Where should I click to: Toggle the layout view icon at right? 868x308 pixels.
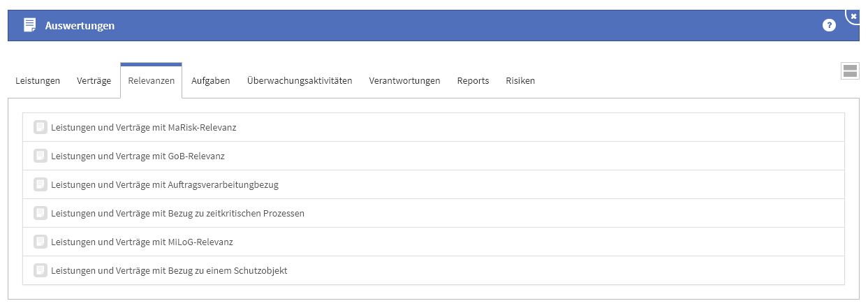point(850,71)
